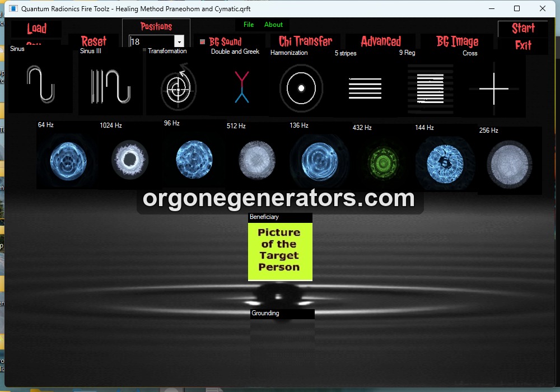Click the 'Cross' label text
This screenshot has width=560, height=392.
pyautogui.click(x=470, y=53)
